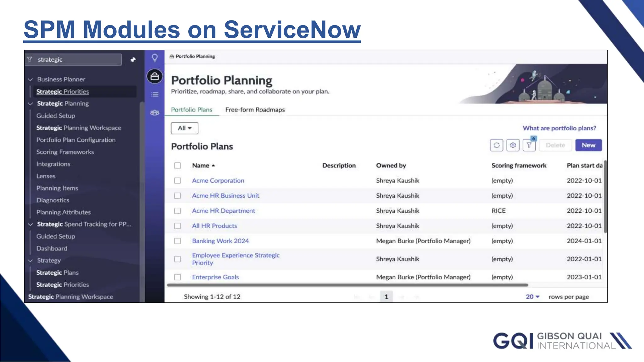Switch to the Free-form Roadmaps tab
Image resolution: width=644 pixels, height=362 pixels.
coord(255,110)
